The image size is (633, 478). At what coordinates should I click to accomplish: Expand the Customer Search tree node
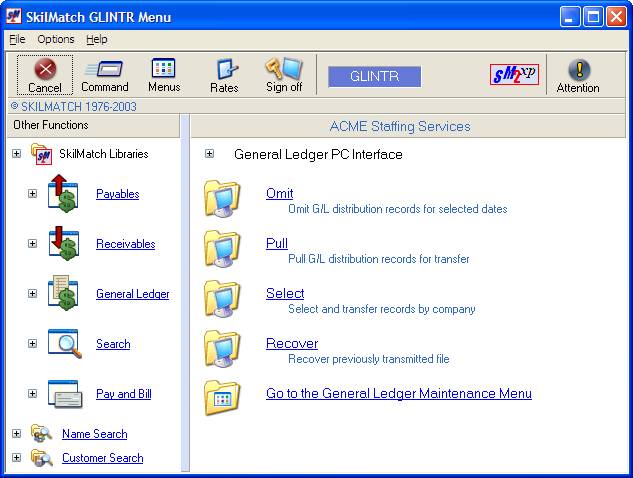[16, 457]
